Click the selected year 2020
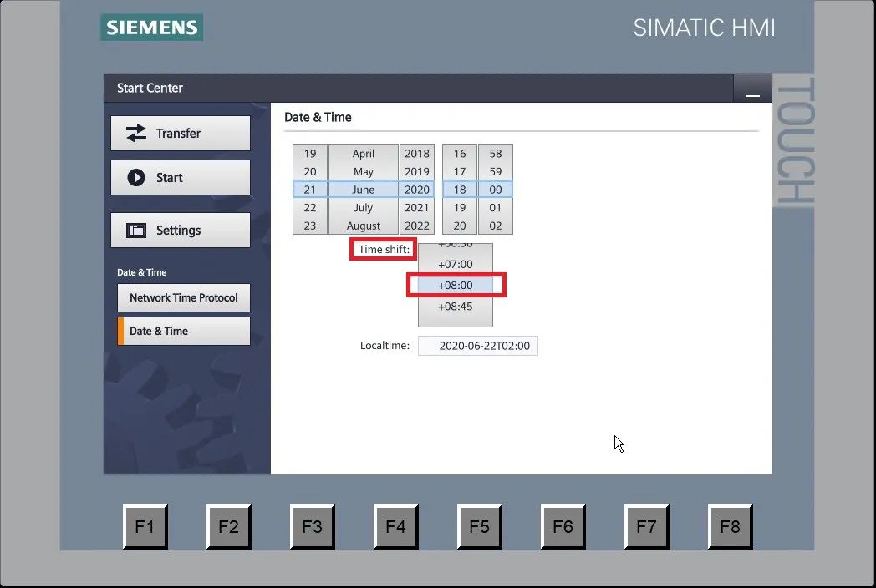 417,190
